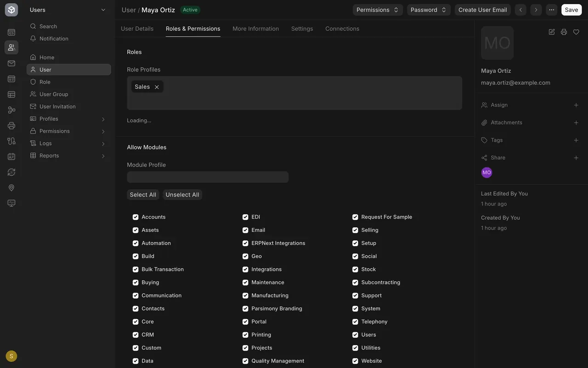Viewport: 588px width, 368px height.
Task: Add an attachment with the plus icon
Action: [x=576, y=123]
